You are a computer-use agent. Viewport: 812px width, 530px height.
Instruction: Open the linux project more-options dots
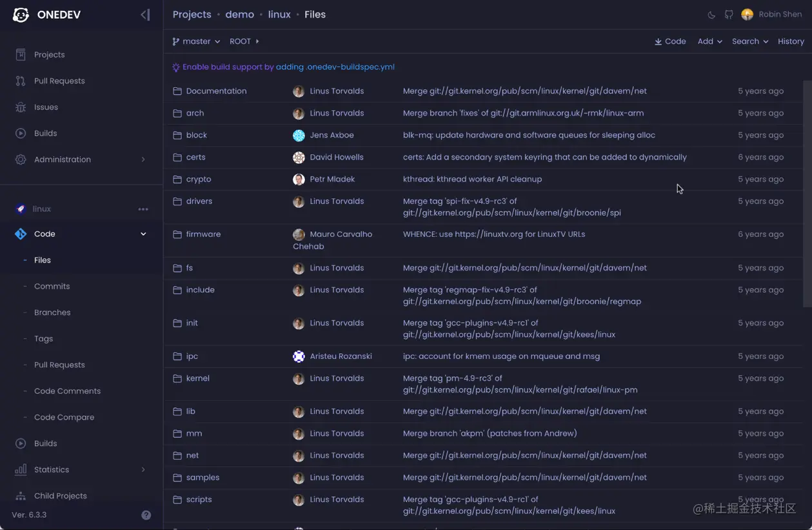coord(143,209)
